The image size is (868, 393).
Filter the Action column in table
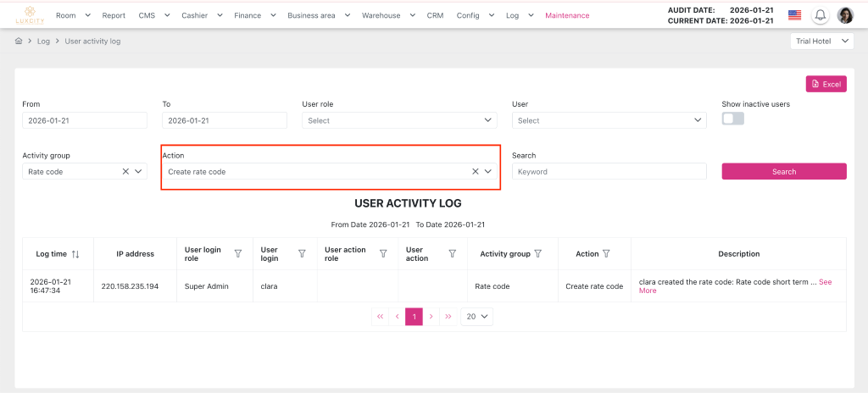point(606,253)
